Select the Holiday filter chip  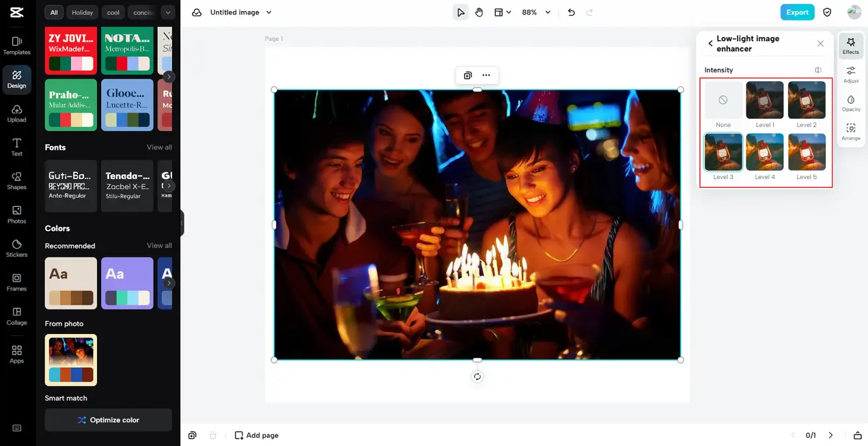pos(83,12)
